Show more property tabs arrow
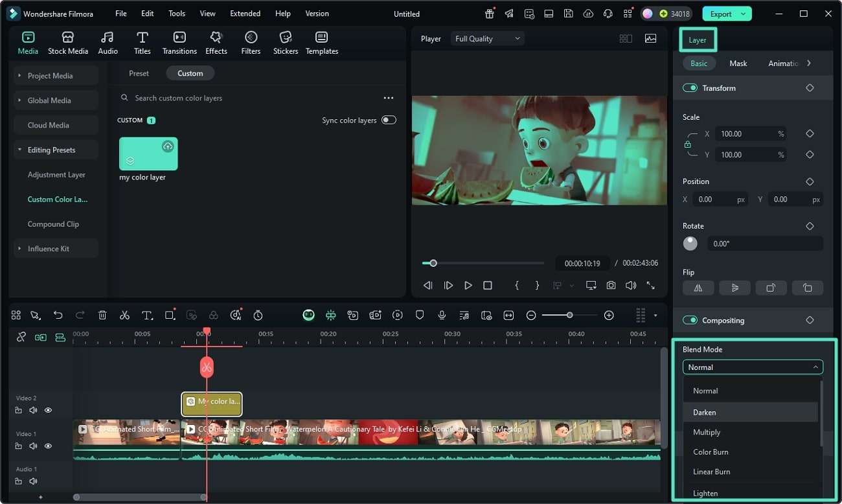The width and height of the screenshot is (842, 504). click(809, 63)
